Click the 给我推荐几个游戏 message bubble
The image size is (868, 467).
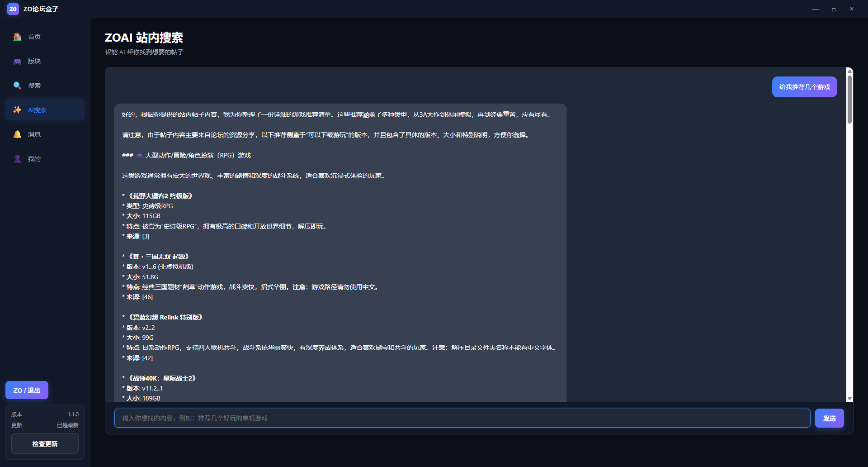804,87
